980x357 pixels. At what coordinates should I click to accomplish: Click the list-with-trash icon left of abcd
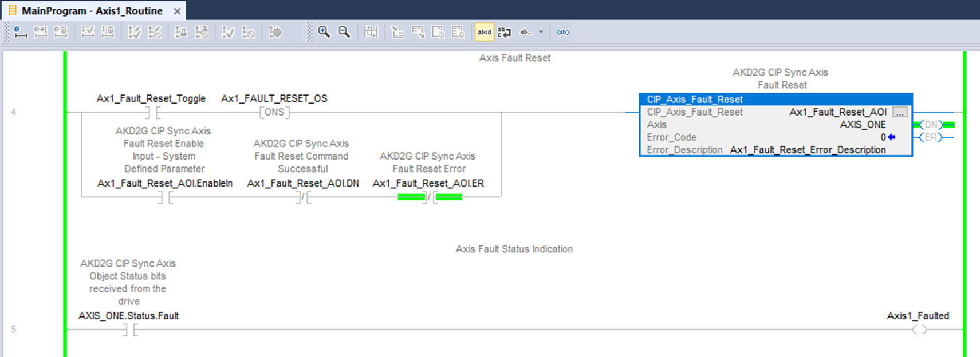458,32
